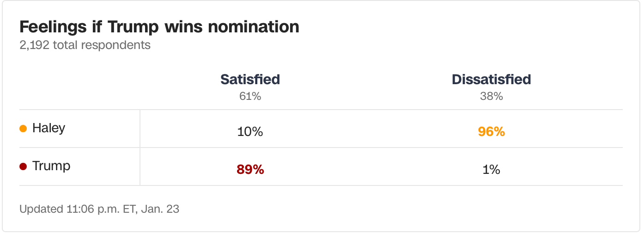Select the Haley row label

(x=49, y=128)
